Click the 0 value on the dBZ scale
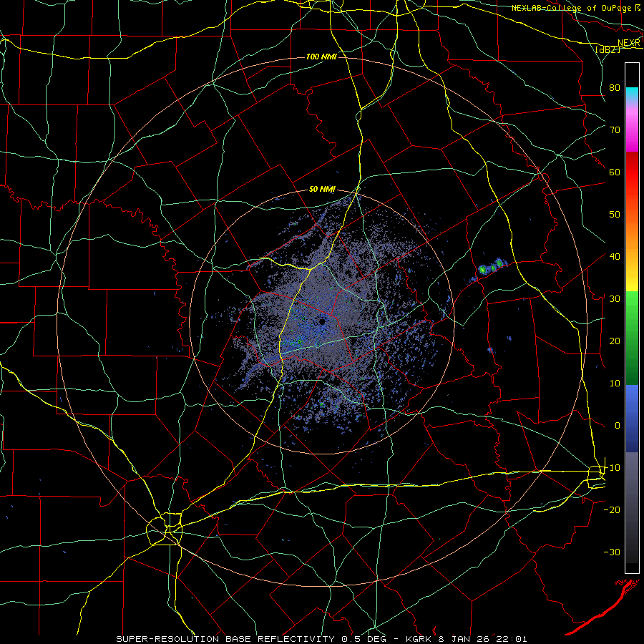Image resolution: width=644 pixels, height=644 pixels. coord(618,426)
